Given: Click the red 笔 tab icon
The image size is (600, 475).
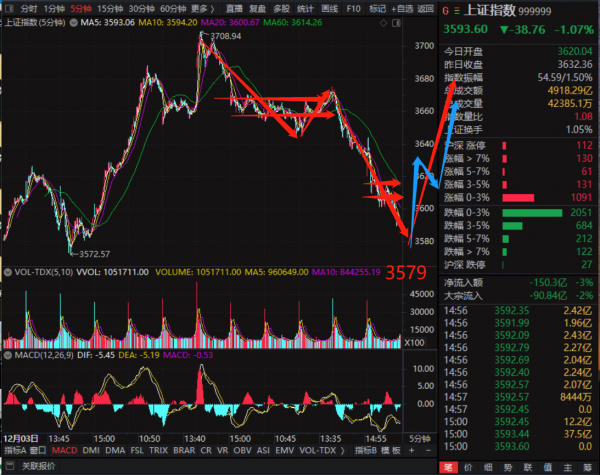Looking at the screenshot, I should tap(449, 467).
